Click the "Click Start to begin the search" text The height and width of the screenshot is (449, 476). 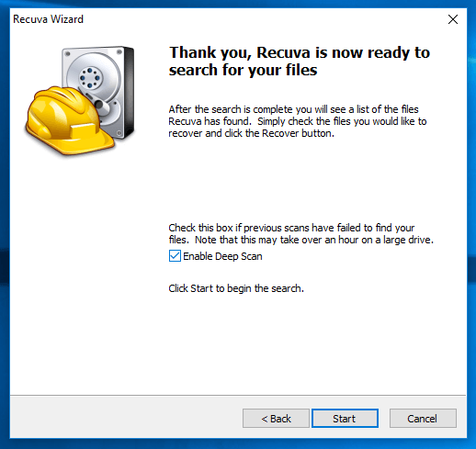click(x=236, y=288)
